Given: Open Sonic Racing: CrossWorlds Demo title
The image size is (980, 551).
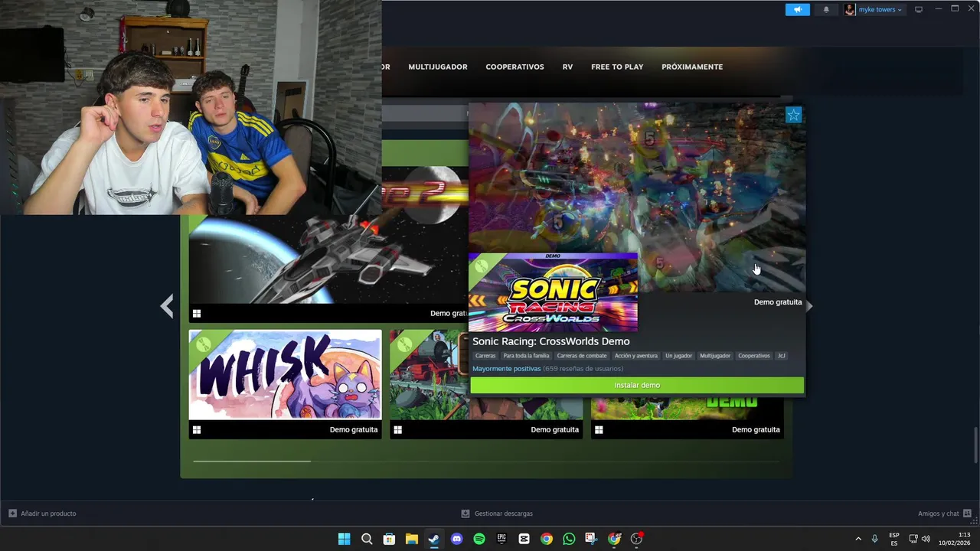Looking at the screenshot, I should [550, 341].
